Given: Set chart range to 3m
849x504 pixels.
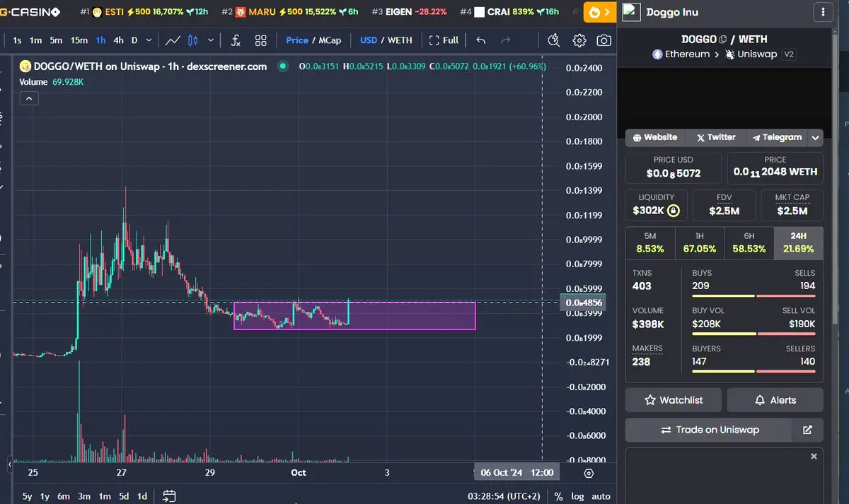Looking at the screenshot, I should click(x=84, y=496).
